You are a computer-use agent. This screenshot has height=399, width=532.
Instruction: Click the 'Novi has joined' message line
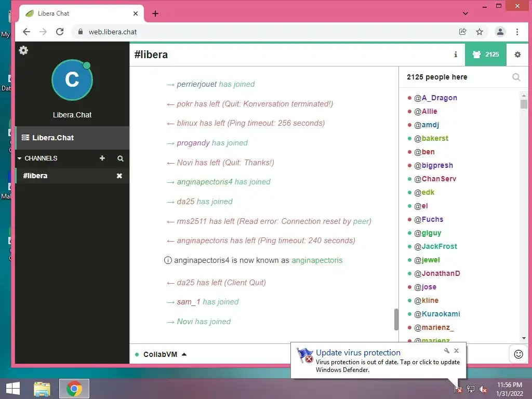coord(199,322)
